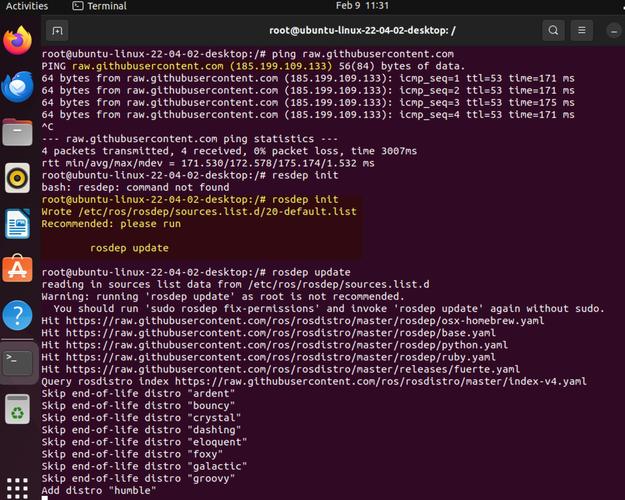The width and height of the screenshot is (625, 500).
Task: Open Rhythmbox music player from dock
Action: pyautogui.click(x=18, y=178)
